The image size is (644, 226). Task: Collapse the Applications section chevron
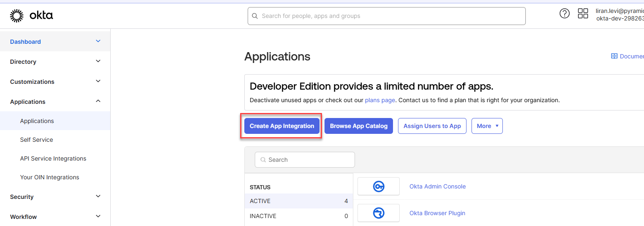tap(98, 101)
